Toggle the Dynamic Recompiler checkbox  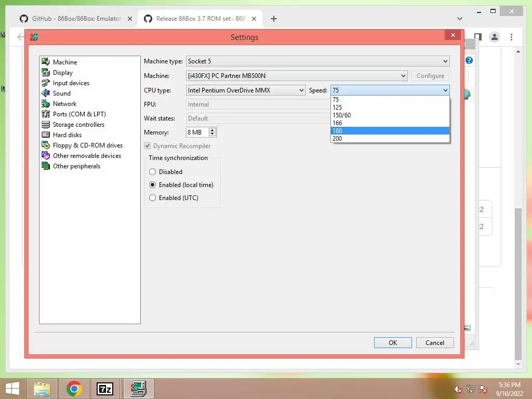coord(147,146)
